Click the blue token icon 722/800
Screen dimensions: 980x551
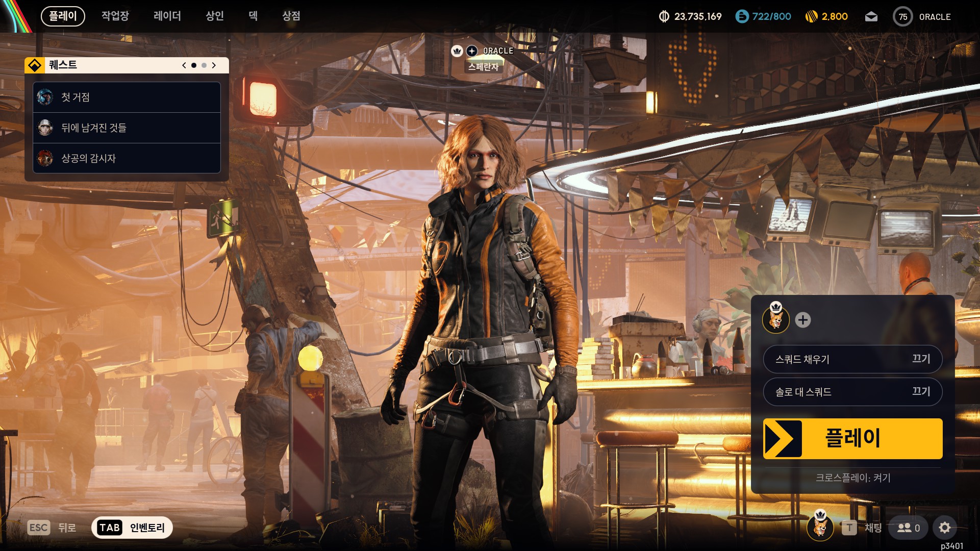point(742,17)
